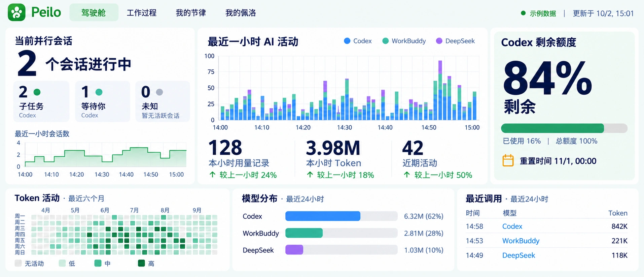This screenshot has height=277, width=644.
Task: Click the gray dot beside 未知 count
Action: pos(159,92)
